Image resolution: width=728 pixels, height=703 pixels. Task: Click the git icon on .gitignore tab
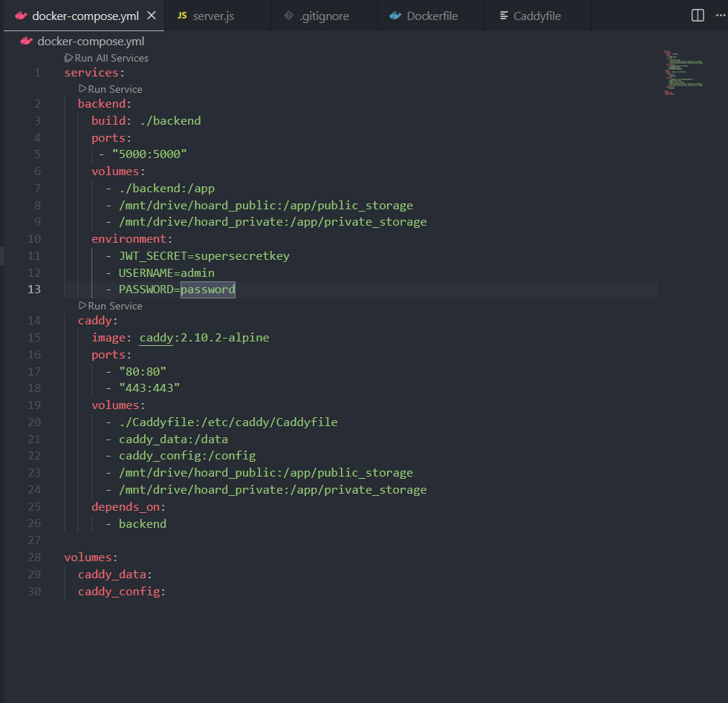288,16
